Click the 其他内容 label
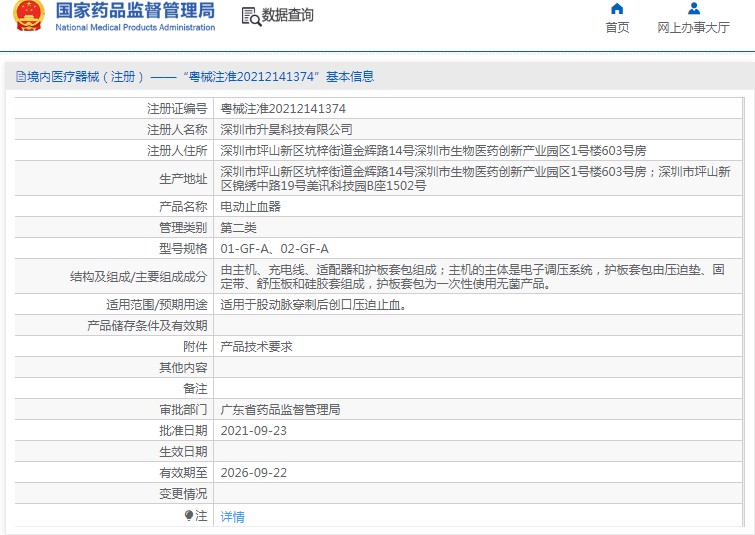The image size is (755, 535). point(183,368)
